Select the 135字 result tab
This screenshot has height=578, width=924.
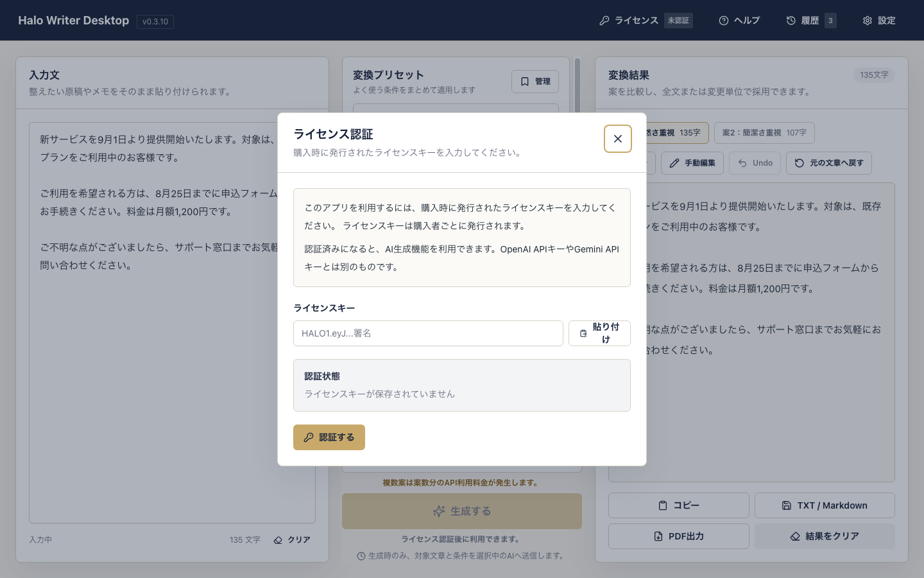point(677,133)
